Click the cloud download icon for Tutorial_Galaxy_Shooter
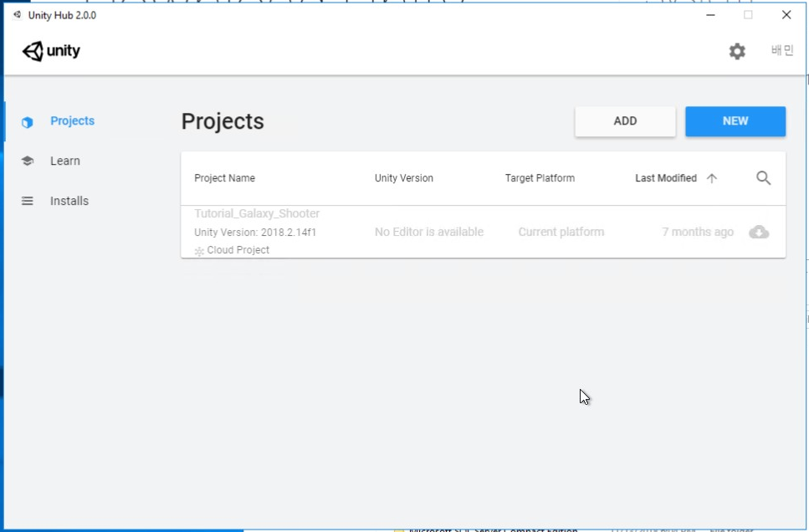The width and height of the screenshot is (809, 532). [759, 233]
